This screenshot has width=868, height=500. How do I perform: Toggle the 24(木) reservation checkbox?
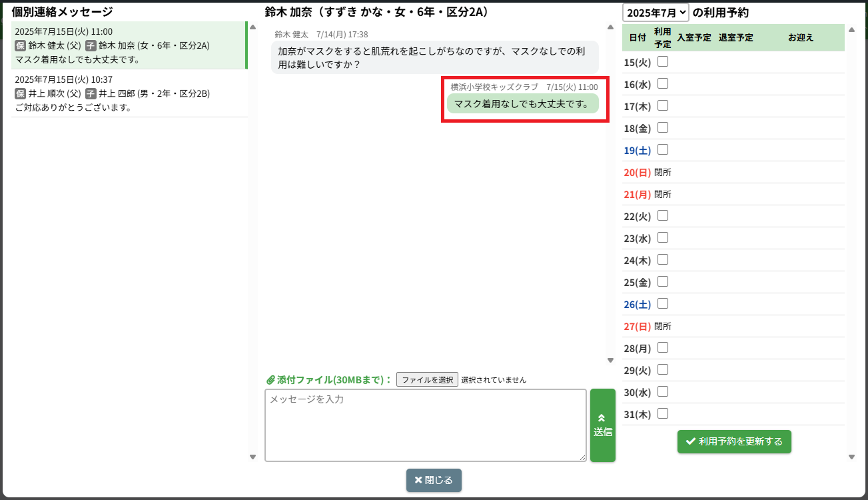(663, 260)
